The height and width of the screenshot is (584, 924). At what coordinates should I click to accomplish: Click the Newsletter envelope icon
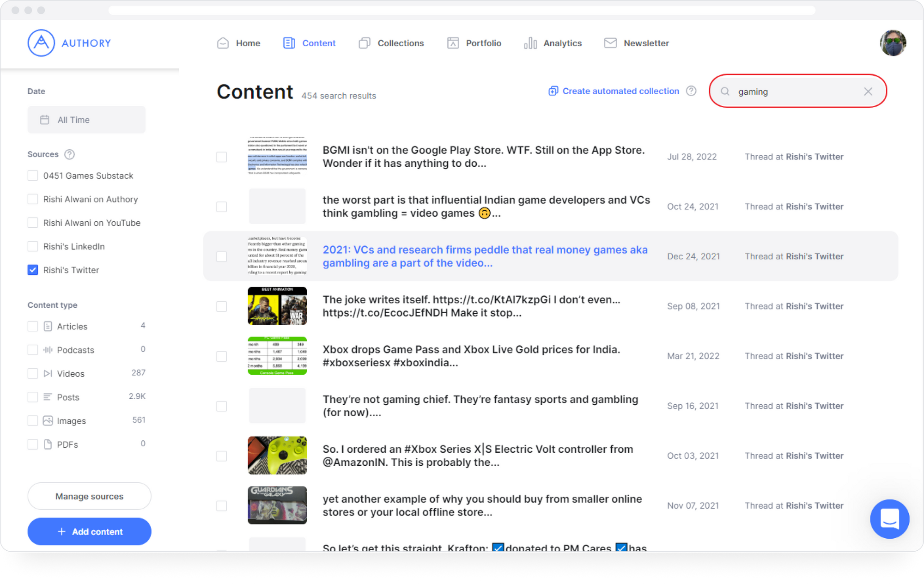coord(610,43)
